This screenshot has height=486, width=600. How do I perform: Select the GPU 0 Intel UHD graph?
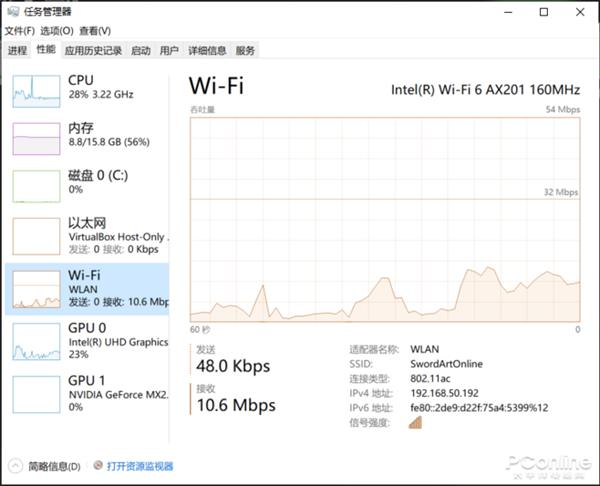36,341
